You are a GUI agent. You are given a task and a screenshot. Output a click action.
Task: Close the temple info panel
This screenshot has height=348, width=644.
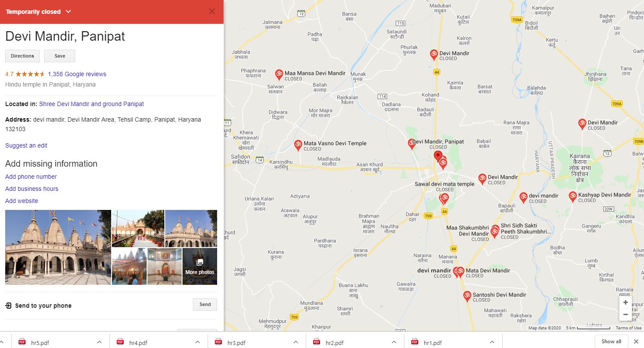211,12
